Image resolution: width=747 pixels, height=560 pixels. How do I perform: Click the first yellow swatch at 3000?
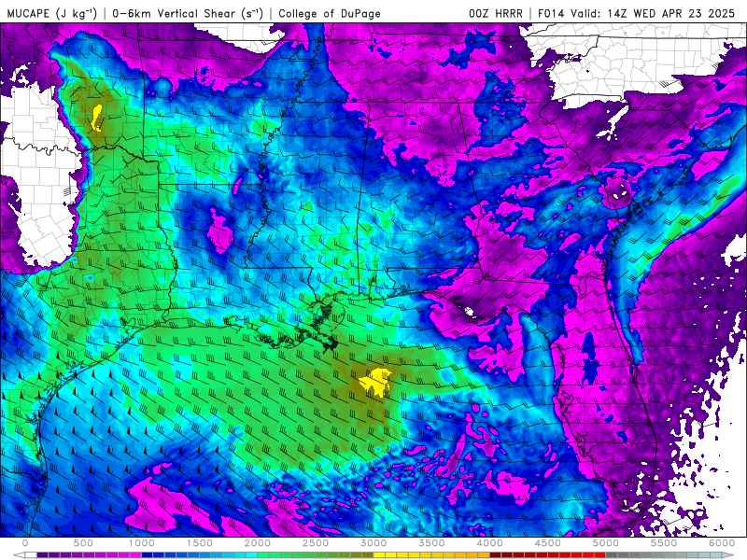click(379, 555)
